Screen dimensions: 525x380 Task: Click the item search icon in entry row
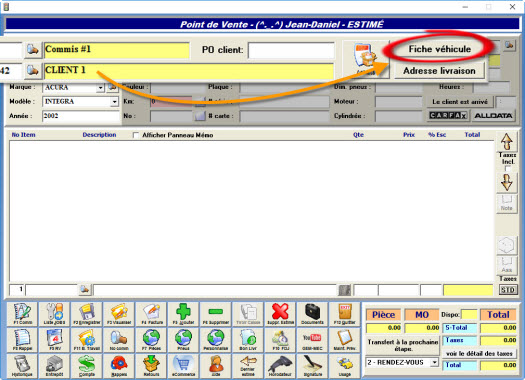(x=85, y=289)
